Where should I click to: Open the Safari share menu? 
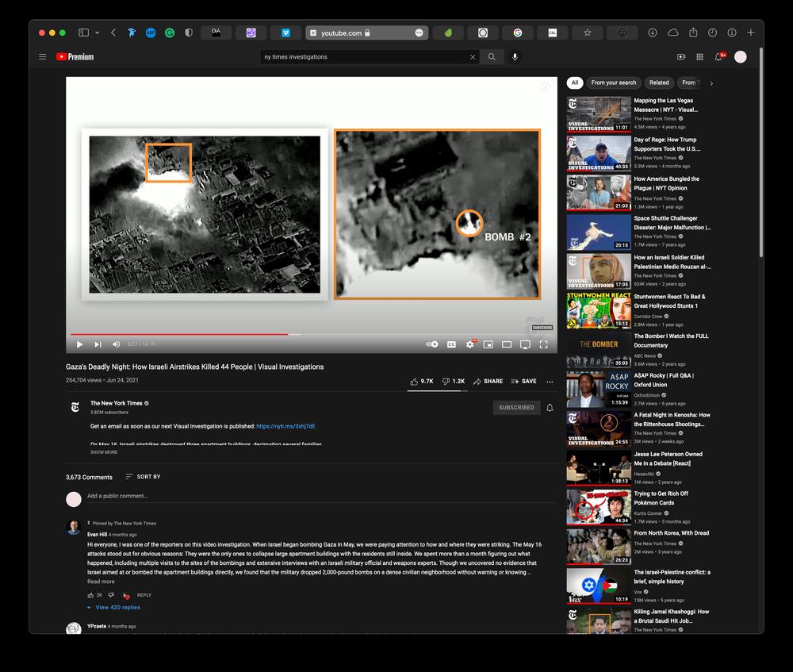click(x=693, y=33)
